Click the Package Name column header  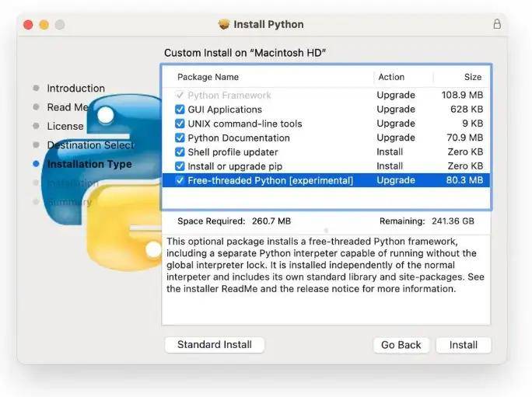208,77
